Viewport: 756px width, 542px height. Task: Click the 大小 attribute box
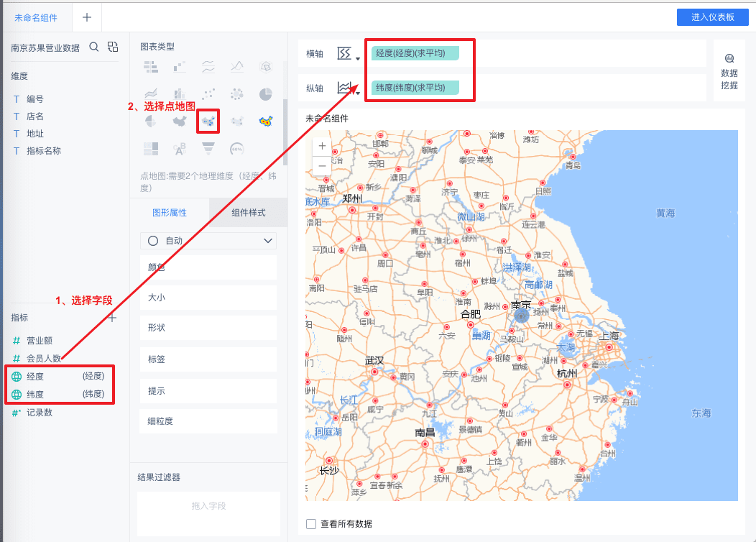click(x=208, y=298)
